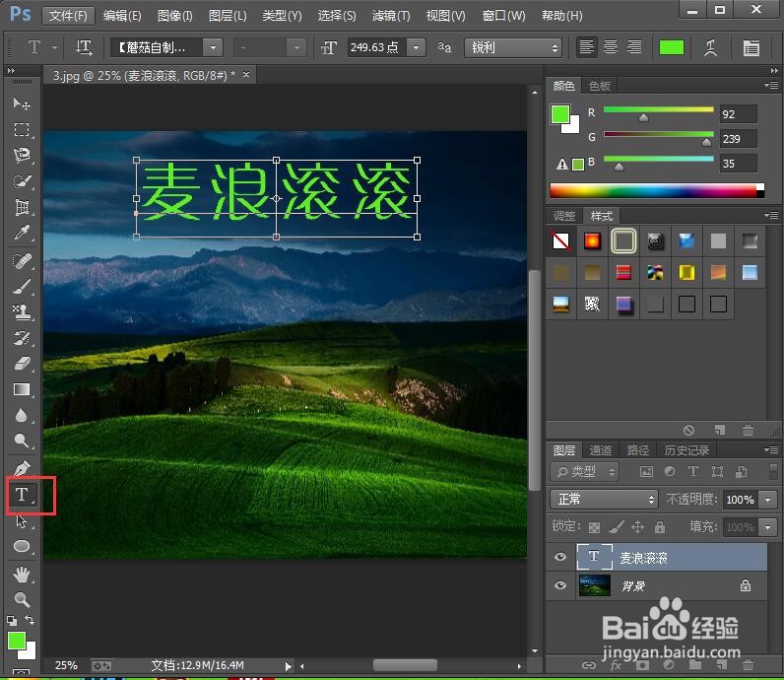Select the Eraser tool

[x=22, y=364]
